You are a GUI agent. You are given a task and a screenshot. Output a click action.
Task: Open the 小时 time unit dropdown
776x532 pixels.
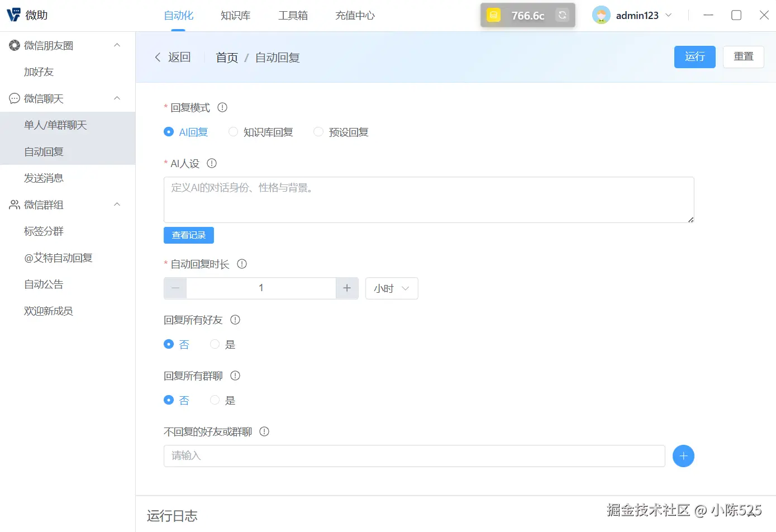point(392,288)
